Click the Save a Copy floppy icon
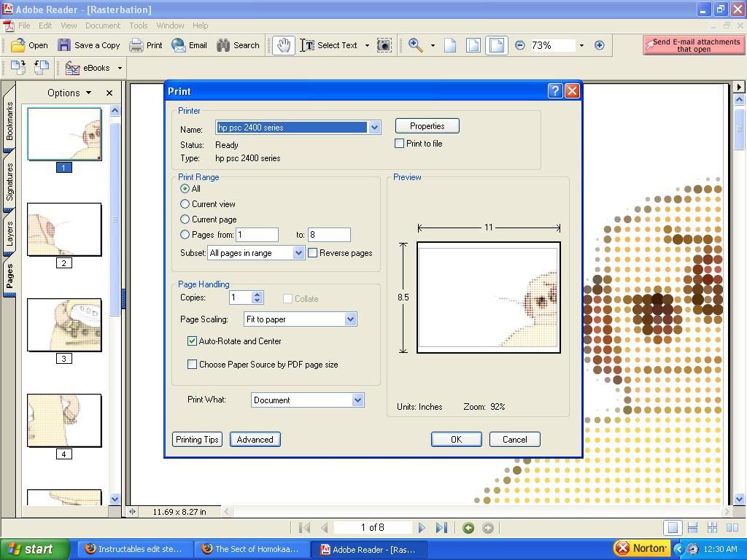The height and width of the screenshot is (560, 747). click(64, 45)
